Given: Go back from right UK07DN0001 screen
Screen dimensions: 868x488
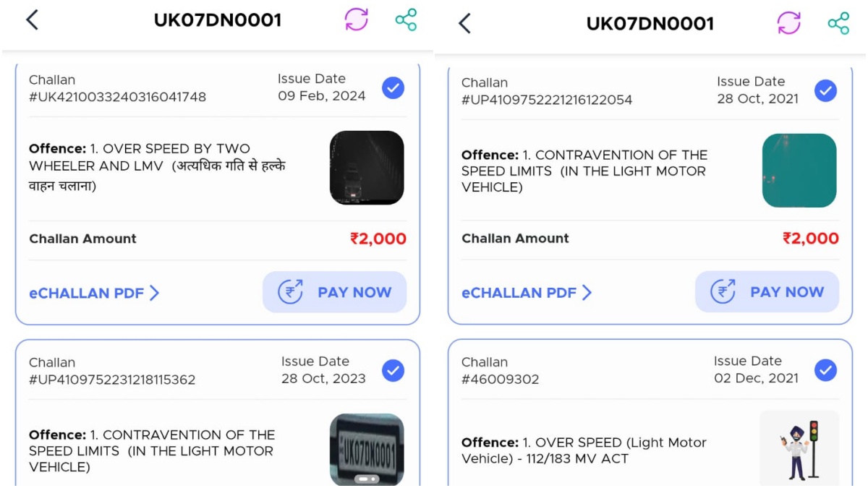Looking at the screenshot, I should (x=465, y=22).
